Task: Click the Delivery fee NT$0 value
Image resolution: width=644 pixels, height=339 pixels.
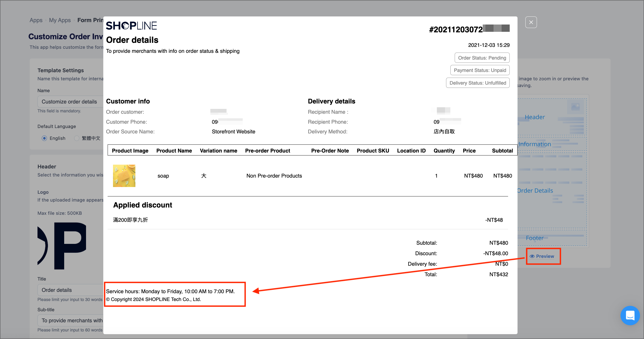Action: pos(502,264)
